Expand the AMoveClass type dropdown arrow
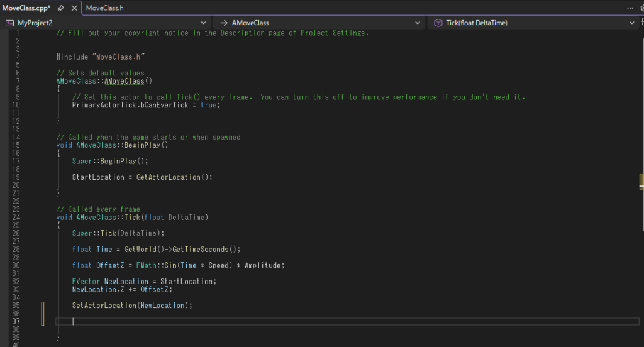 pyautogui.click(x=418, y=23)
